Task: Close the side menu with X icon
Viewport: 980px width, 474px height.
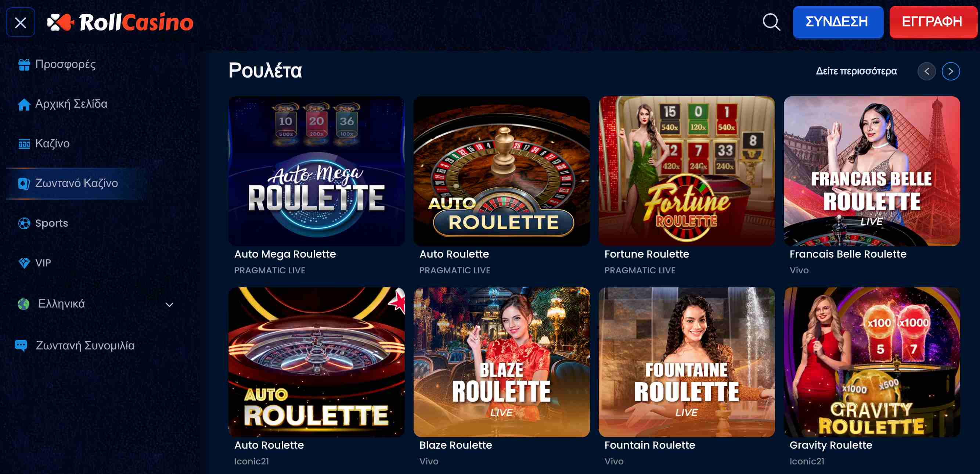Action: 21,22
